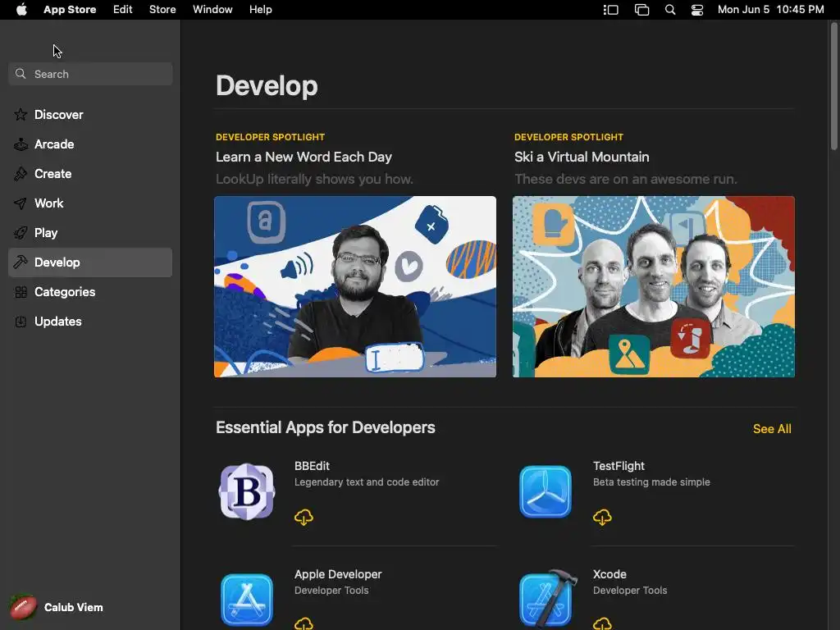This screenshot has width=840, height=630.
Task: Open the Store menu
Action: [x=162, y=10]
